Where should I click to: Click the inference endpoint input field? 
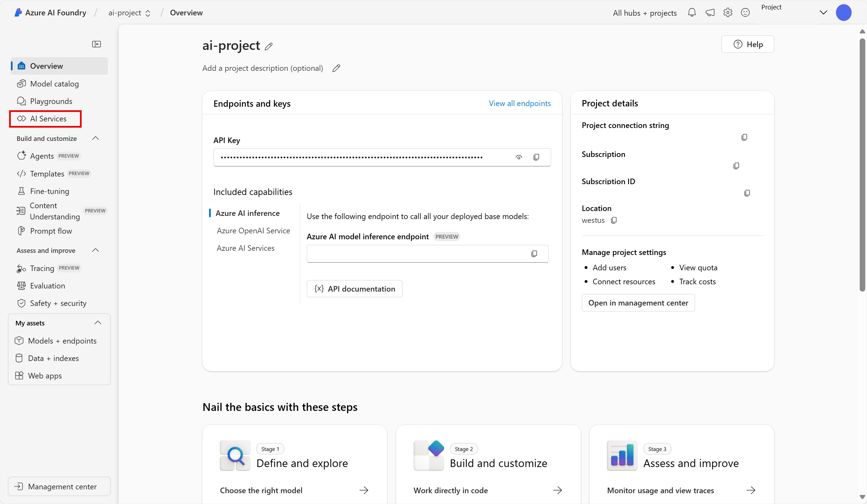click(427, 254)
